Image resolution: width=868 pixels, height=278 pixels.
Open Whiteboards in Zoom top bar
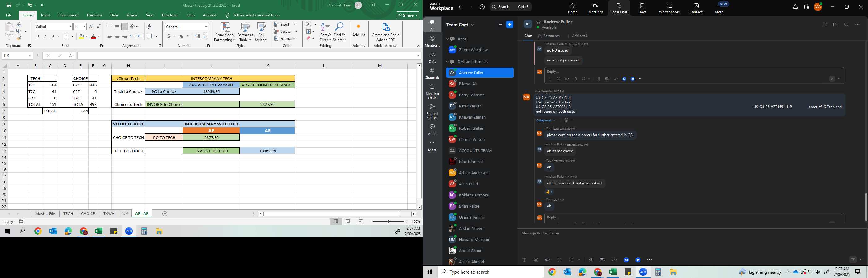(x=669, y=8)
